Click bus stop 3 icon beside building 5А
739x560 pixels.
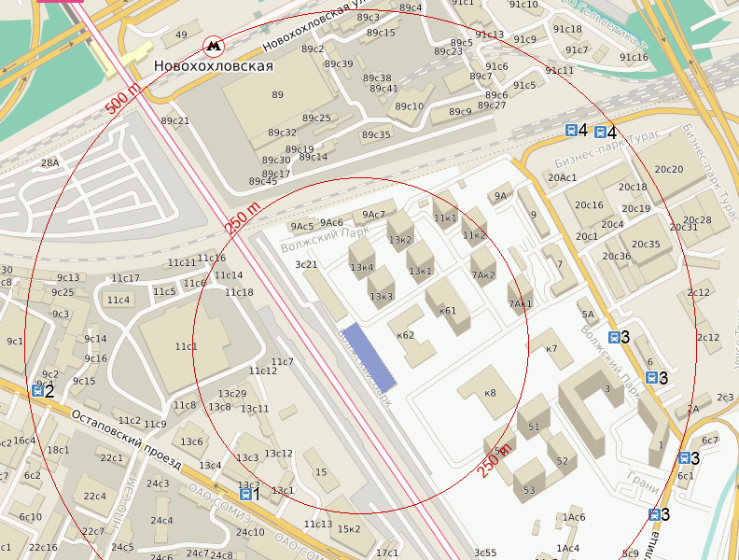[x=614, y=338]
